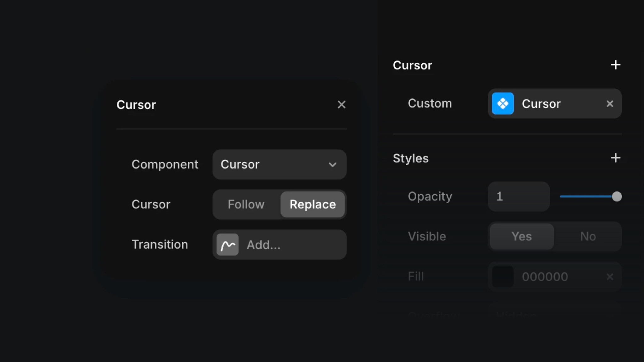Select the blue Cursor component icon

click(x=502, y=103)
